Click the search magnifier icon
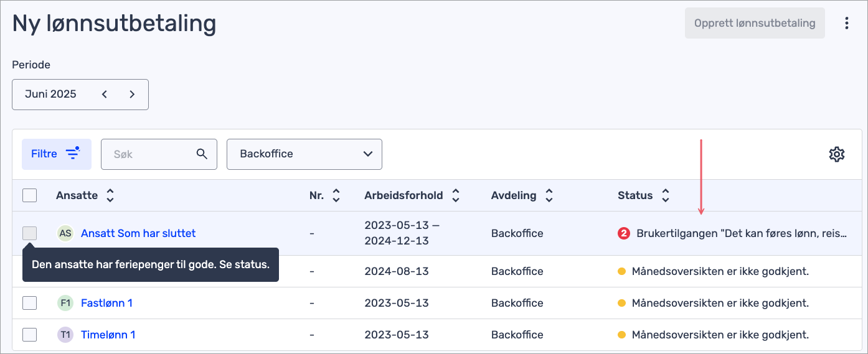 pos(202,154)
